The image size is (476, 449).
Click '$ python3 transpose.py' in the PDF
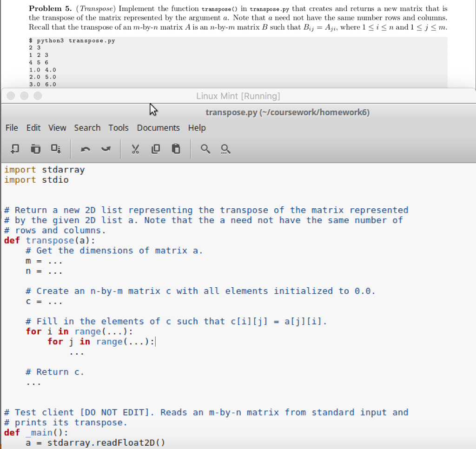(72, 41)
